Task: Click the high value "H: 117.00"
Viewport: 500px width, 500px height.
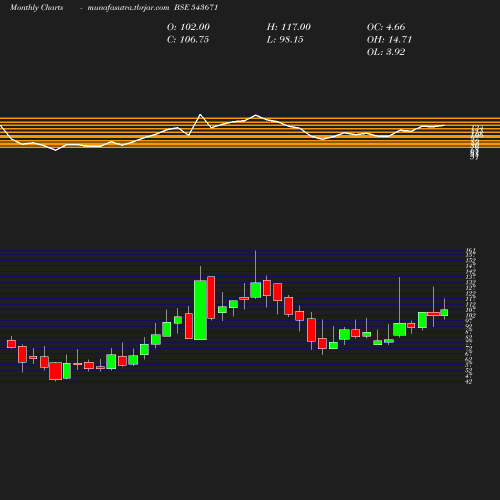Action: [289, 27]
